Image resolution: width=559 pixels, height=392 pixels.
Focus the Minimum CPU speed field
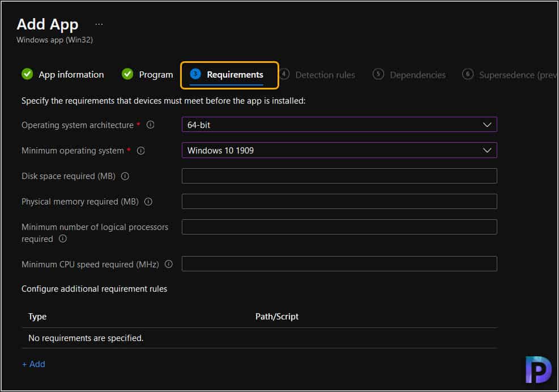pos(339,264)
